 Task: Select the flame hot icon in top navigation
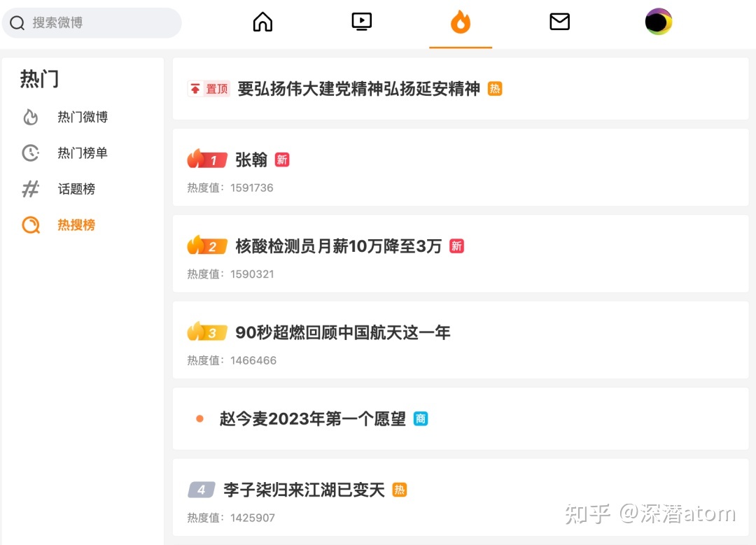tap(461, 22)
